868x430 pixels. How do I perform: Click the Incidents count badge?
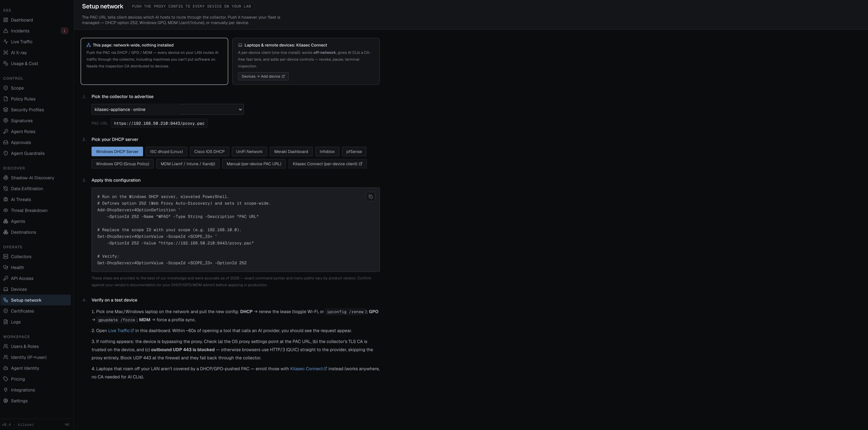(x=64, y=31)
